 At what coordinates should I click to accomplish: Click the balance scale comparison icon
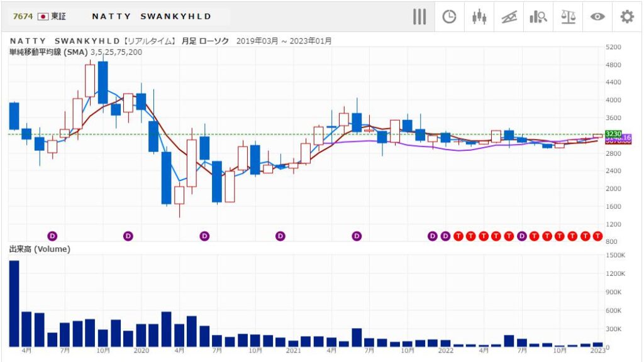point(568,17)
